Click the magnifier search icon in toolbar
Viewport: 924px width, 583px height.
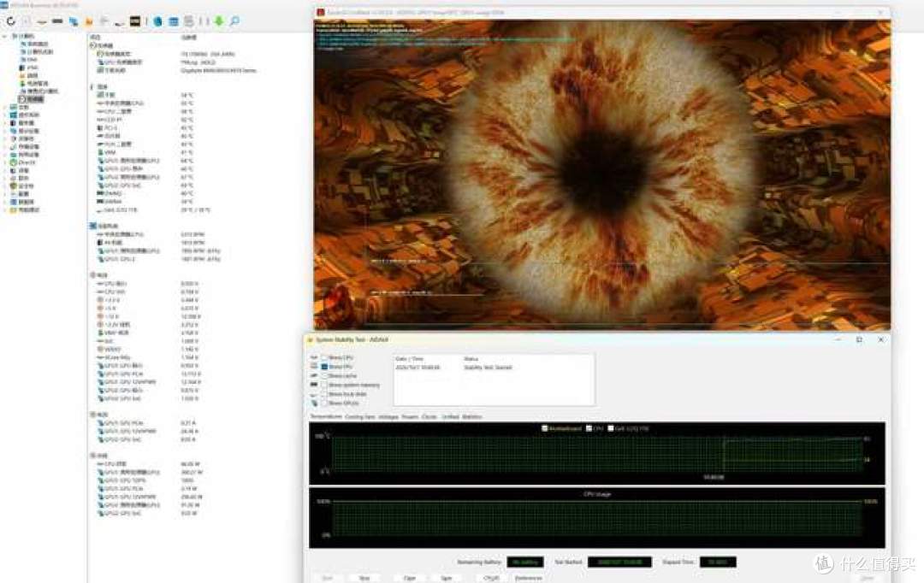234,21
